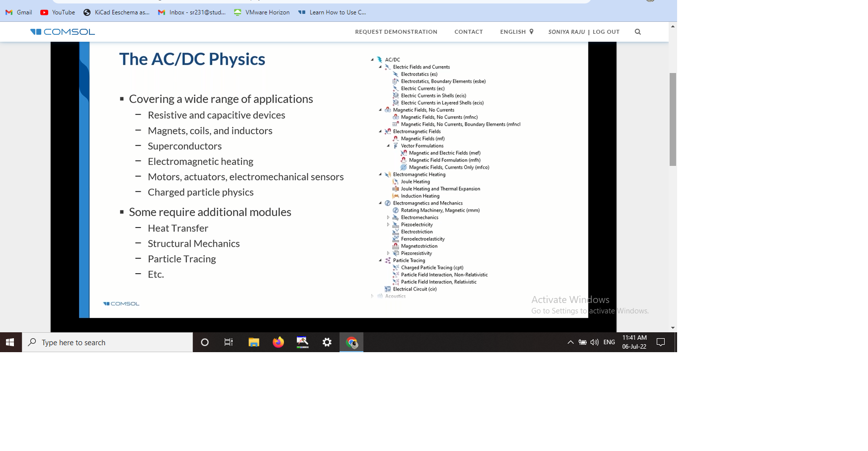Click the Task View taskbar icon
Viewport: 868px width, 451px height.
[x=229, y=342]
